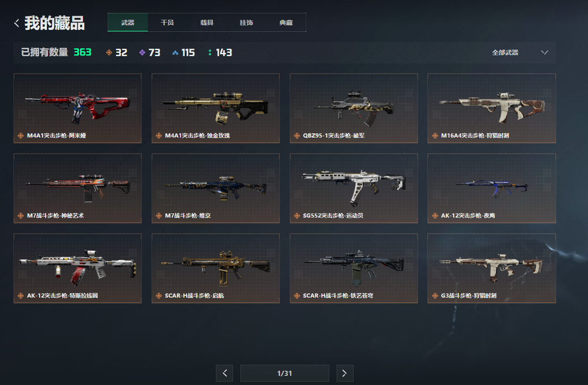Switch to the 载具 tab

(207, 22)
